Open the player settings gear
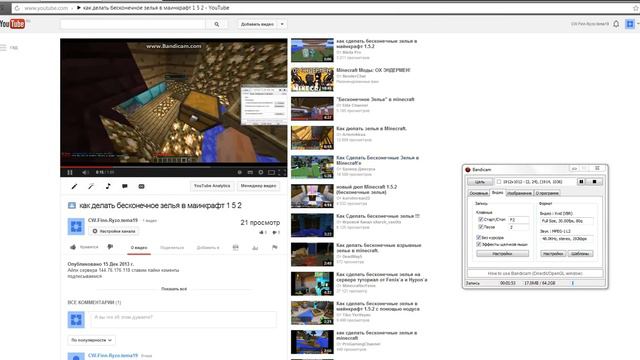 click(261, 173)
